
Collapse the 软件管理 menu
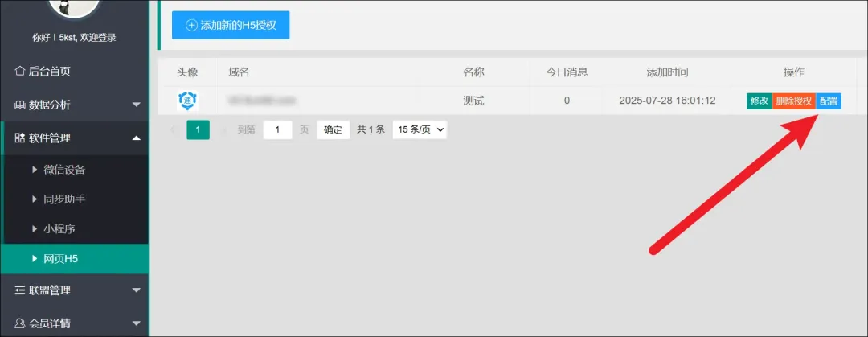click(74, 138)
